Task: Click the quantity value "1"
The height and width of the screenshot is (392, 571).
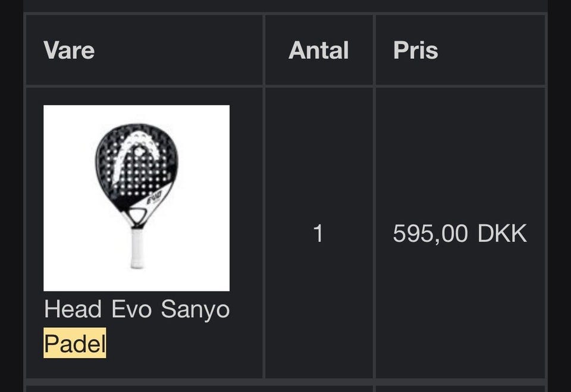Action: [x=318, y=233]
